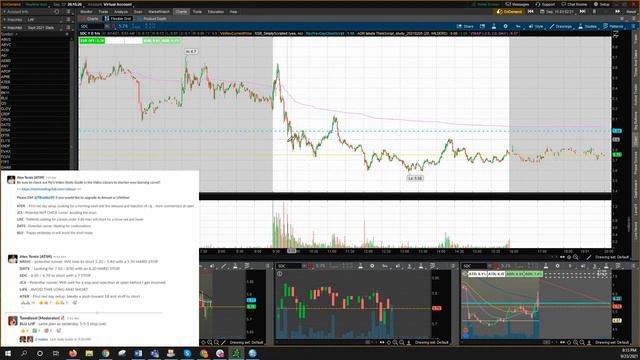
Task: Open the Tools tab
Action: (x=197, y=11)
